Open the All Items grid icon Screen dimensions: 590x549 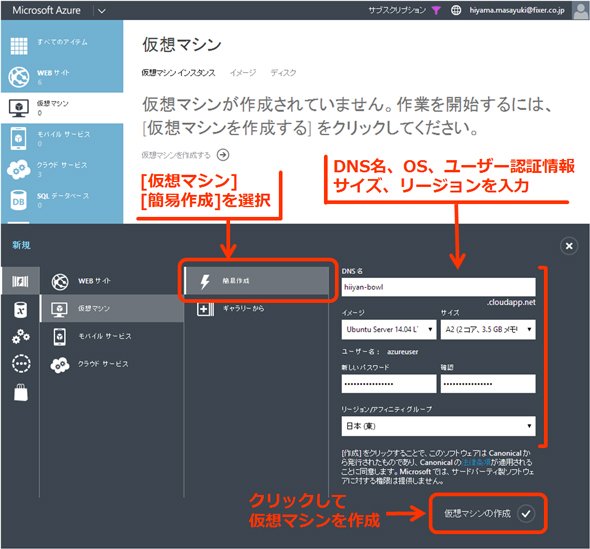(19, 46)
